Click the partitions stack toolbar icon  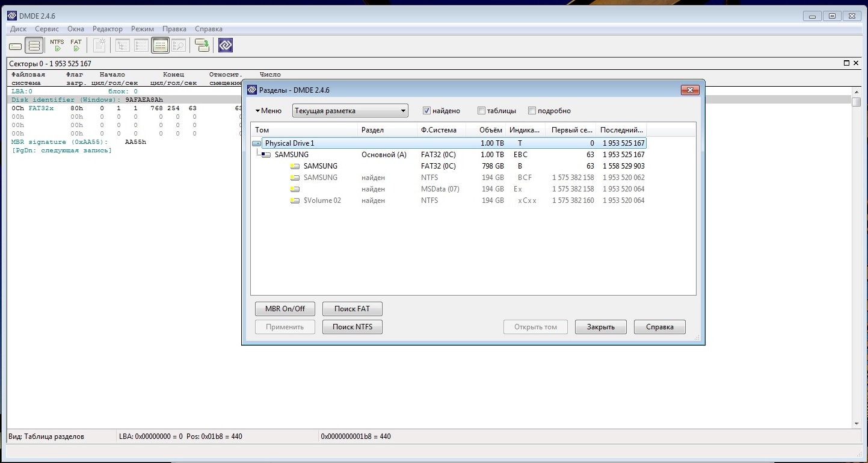34,46
